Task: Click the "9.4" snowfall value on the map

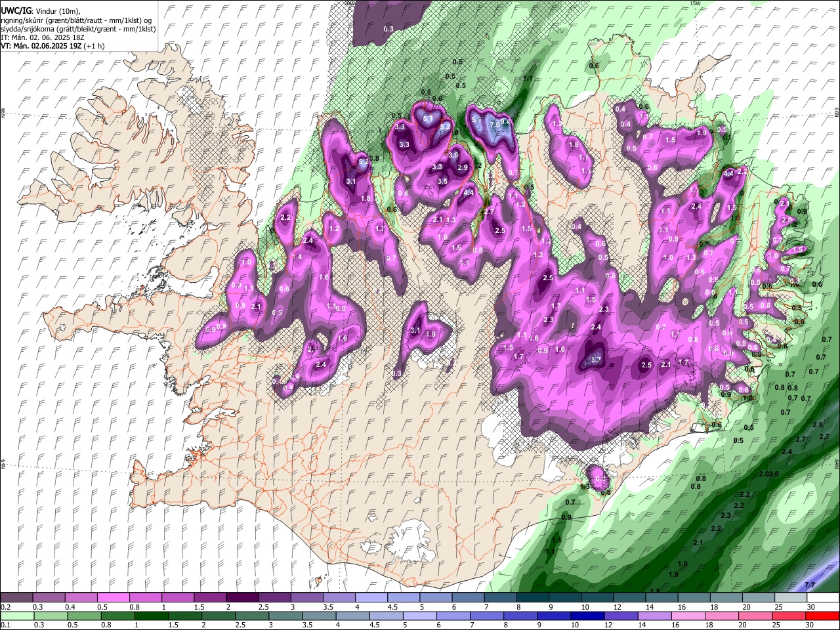Action: (x=505, y=121)
